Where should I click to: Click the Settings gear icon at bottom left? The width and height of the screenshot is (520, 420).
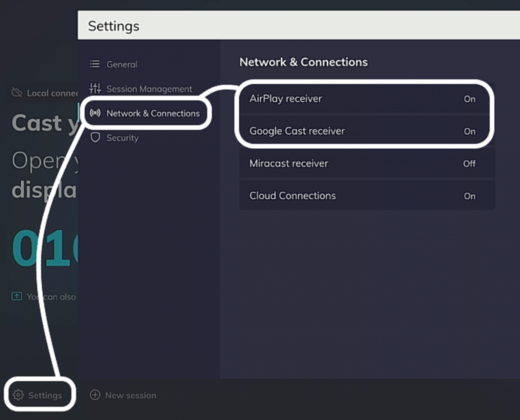19,395
